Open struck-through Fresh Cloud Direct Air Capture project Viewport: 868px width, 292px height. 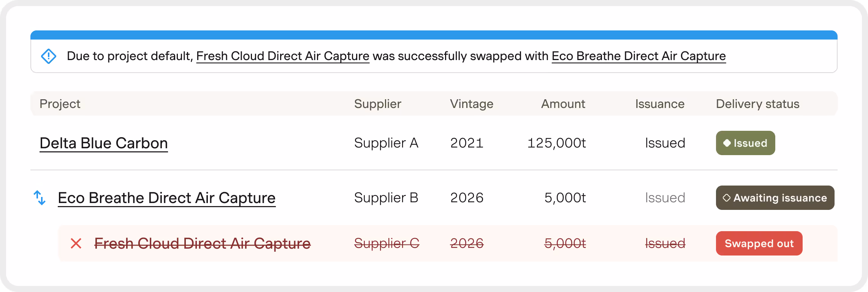[x=202, y=243]
